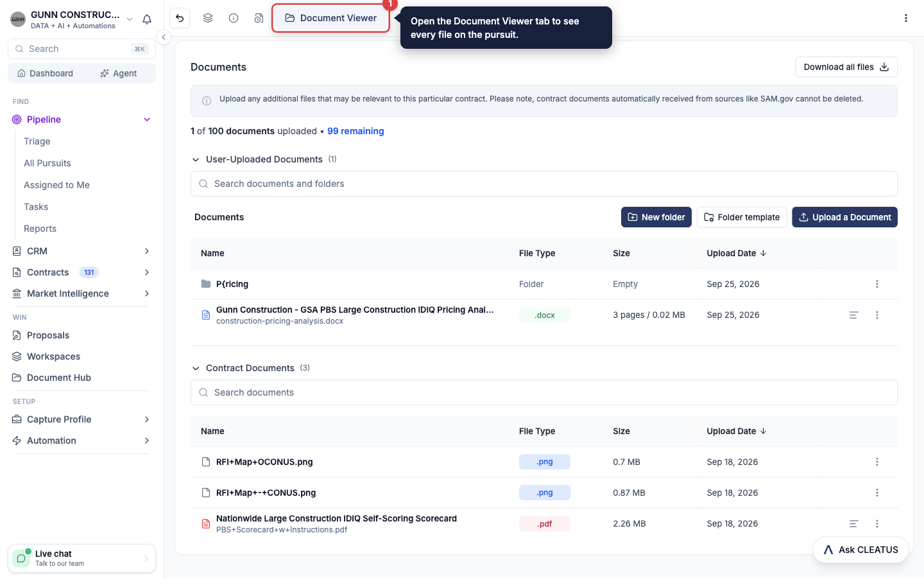This screenshot has height=578, width=924.
Task: Expand the Automation sidebar group
Action: (147, 441)
